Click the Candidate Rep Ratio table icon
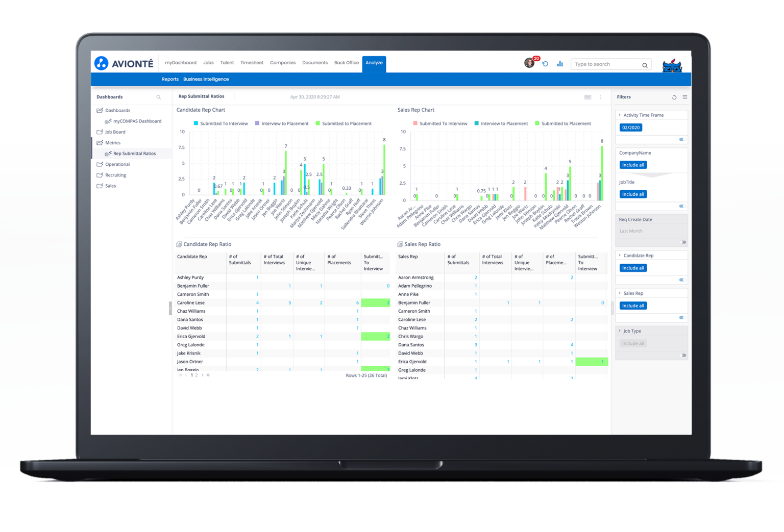Screen dimensions: 784x532 pyautogui.click(x=179, y=244)
